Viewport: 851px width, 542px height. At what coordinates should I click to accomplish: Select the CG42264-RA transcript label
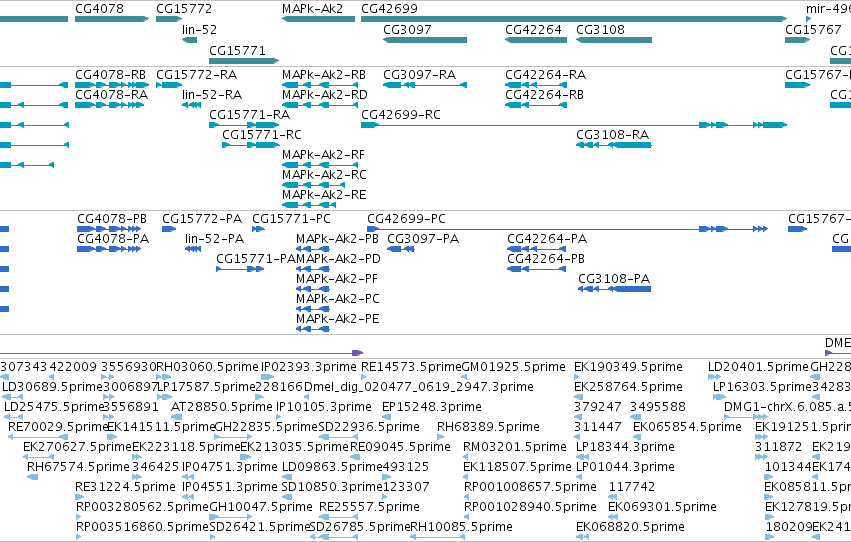coord(545,74)
